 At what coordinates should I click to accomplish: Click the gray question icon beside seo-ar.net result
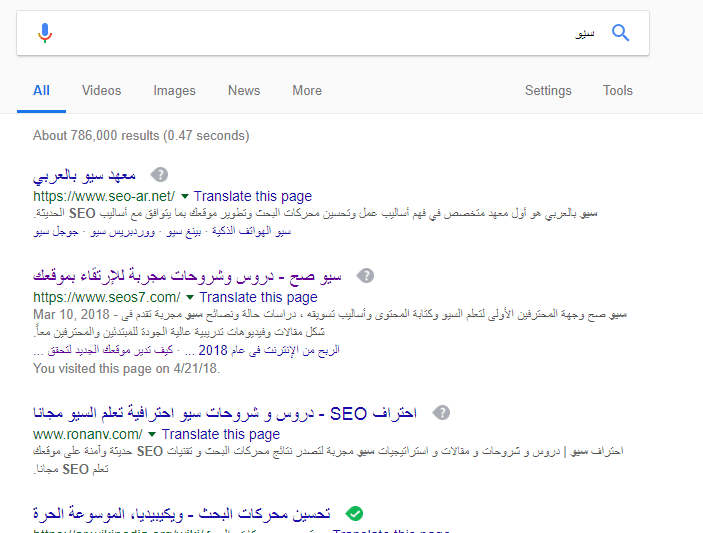pyautogui.click(x=159, y=175)
